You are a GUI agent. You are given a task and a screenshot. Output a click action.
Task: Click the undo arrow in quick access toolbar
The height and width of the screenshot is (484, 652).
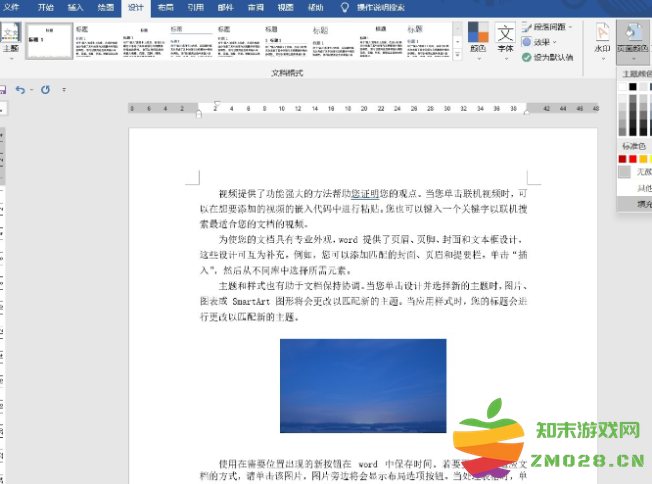[x=20, y=89]
